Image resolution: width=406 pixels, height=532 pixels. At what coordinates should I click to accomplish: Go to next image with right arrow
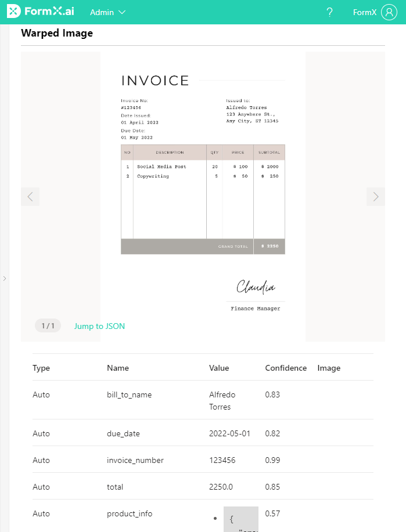(x=375, y=197)
